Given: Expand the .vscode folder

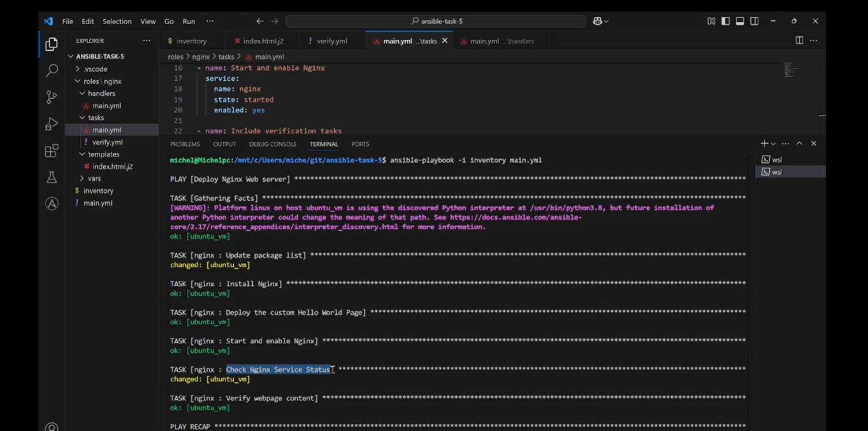Looking at the screenshot, I should click(x=95, y=69).
